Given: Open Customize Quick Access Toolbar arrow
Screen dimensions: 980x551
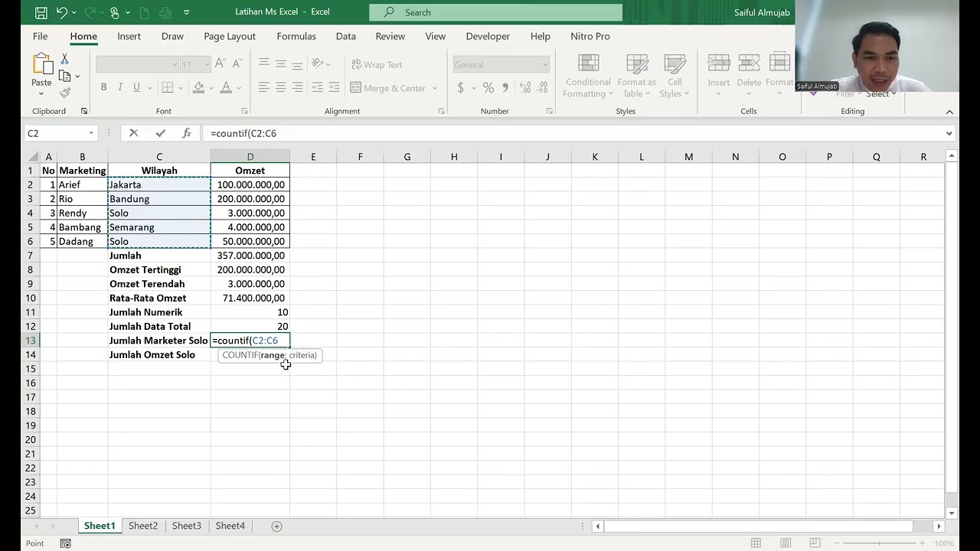Looking at the screenshot, I should [x=186, y=12].
